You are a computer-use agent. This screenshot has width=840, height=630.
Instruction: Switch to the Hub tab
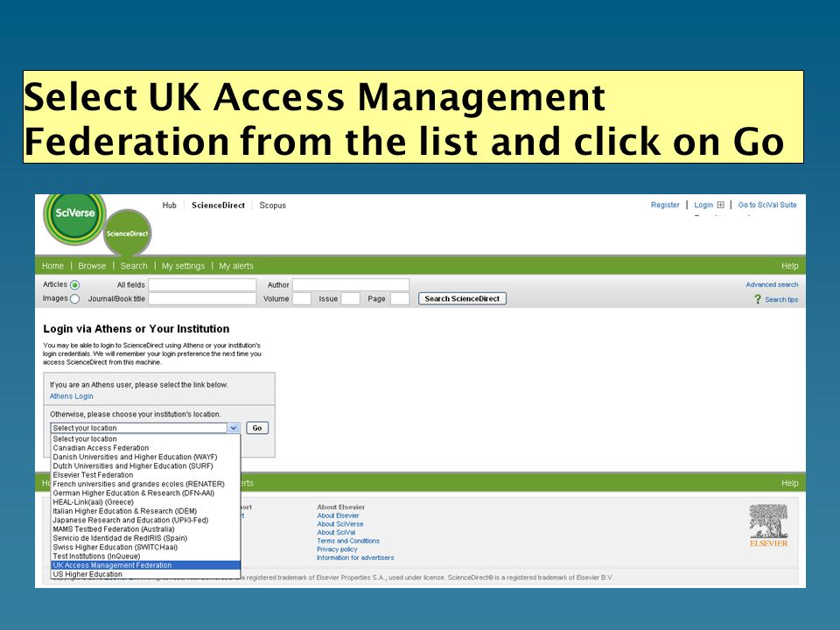pos(169,205)
